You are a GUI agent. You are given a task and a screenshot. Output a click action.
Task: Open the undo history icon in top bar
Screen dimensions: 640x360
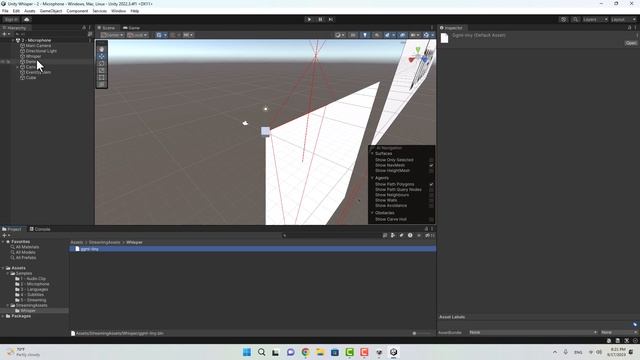(x=563, y=20)
